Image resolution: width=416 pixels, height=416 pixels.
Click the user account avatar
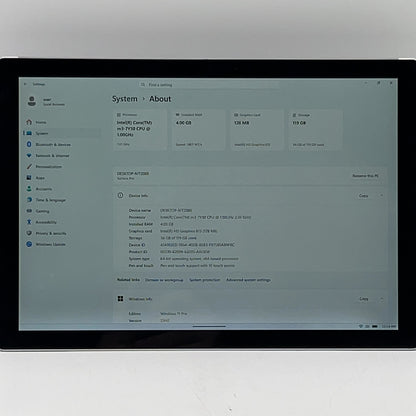[32, 101]
